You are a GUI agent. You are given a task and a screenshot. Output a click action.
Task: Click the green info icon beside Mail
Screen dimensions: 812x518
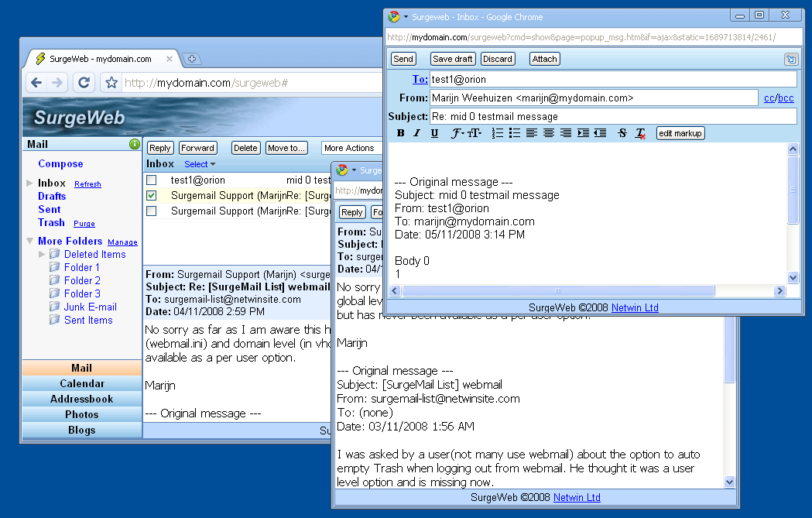click(x=135, y=144)
